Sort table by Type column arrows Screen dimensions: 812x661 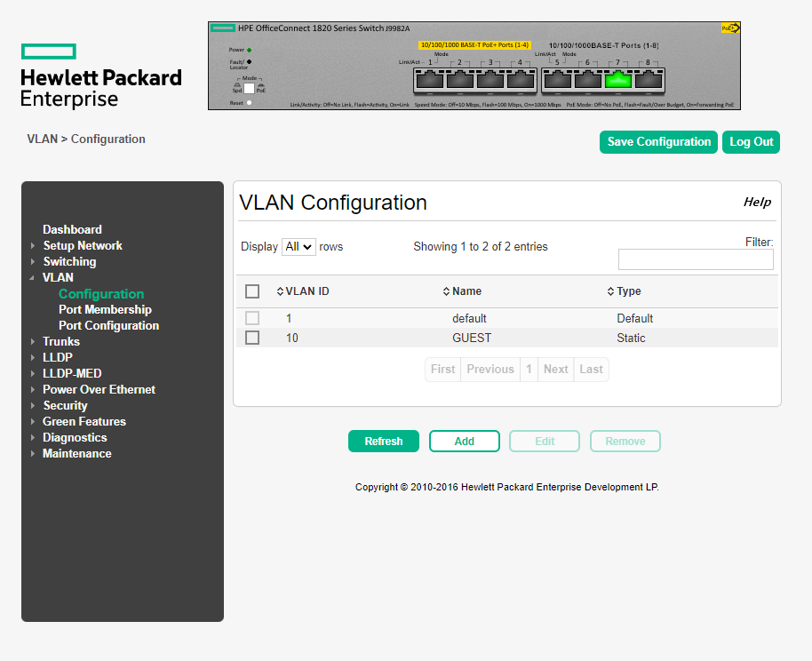(610, 291)
